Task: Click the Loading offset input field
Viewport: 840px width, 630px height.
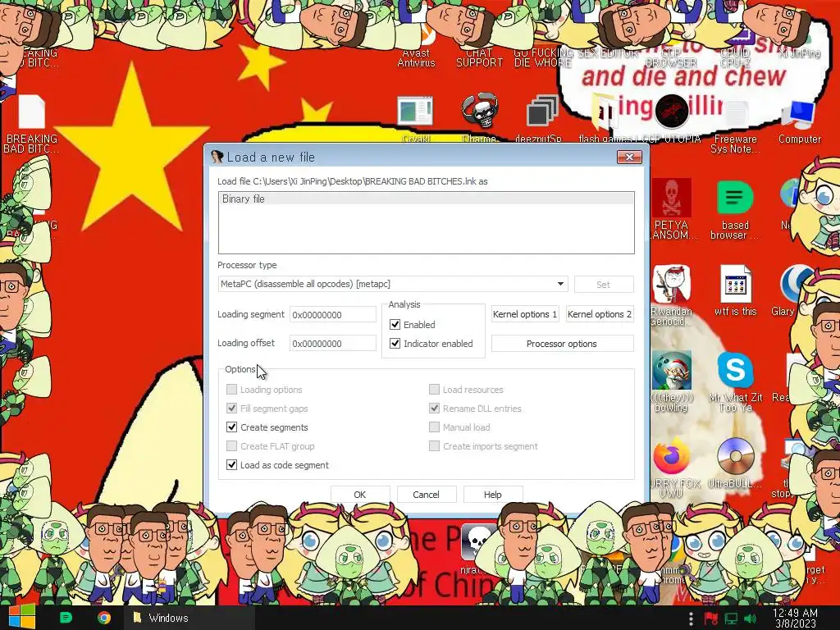Action: coord(333,344)
